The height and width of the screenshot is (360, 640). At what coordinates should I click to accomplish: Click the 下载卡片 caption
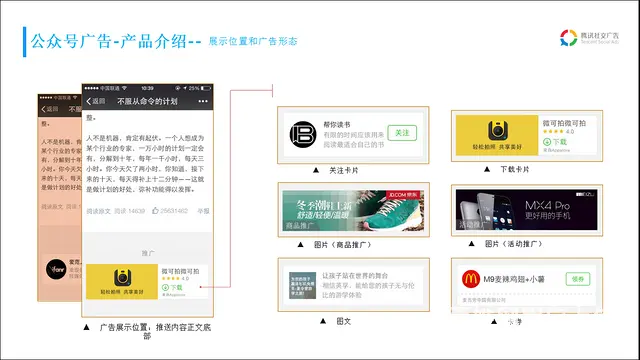click(515, 169)
